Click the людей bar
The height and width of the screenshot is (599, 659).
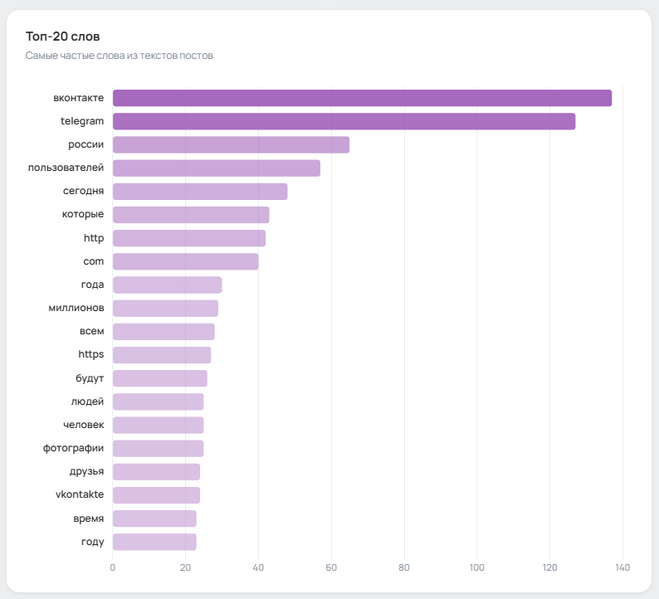click(157, 402)
